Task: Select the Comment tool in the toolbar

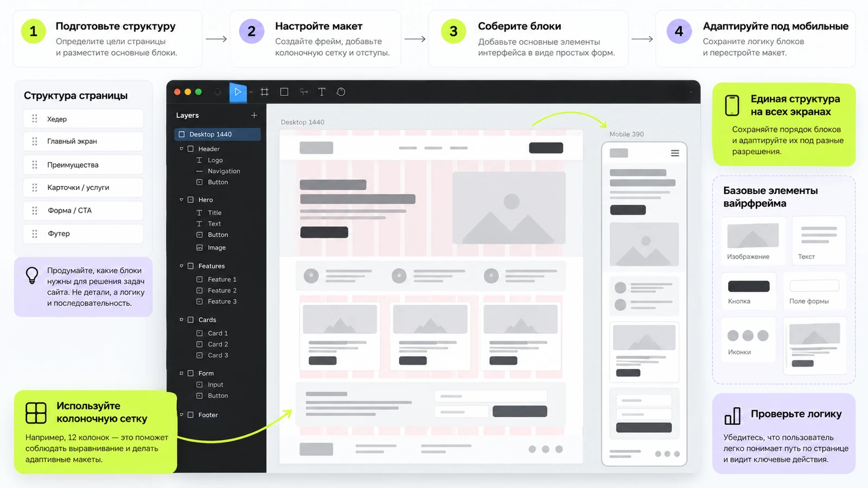Action: click(x=341, y=92)
